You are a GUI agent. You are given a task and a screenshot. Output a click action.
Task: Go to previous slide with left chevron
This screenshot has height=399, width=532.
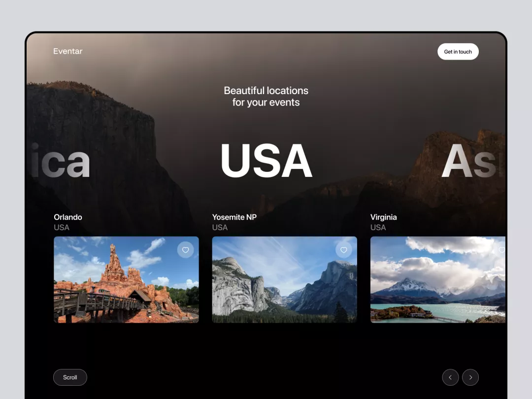click(x=450, y=377)
